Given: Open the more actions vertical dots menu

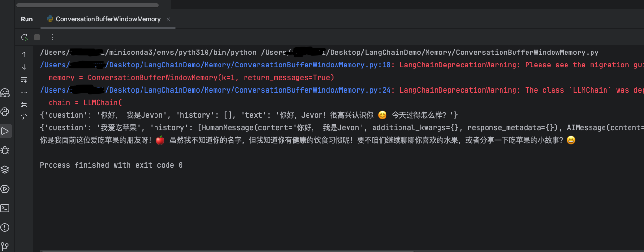Looking at the screenshot, I should point(53,37).
